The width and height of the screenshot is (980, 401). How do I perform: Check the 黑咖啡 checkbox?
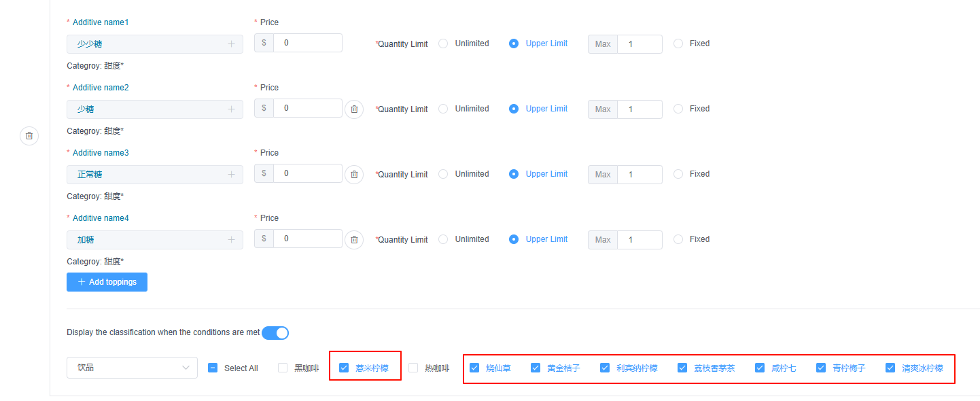coord(283,368)
